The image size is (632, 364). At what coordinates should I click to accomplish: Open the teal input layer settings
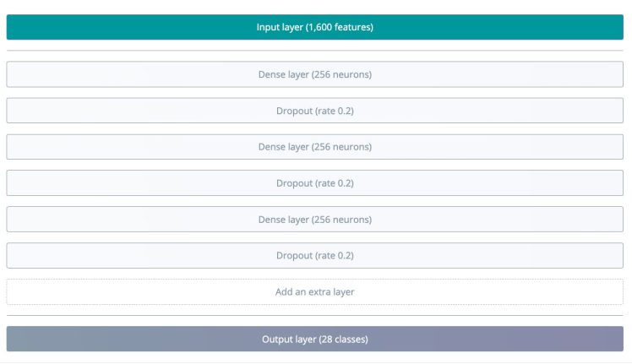click(315, 27)
